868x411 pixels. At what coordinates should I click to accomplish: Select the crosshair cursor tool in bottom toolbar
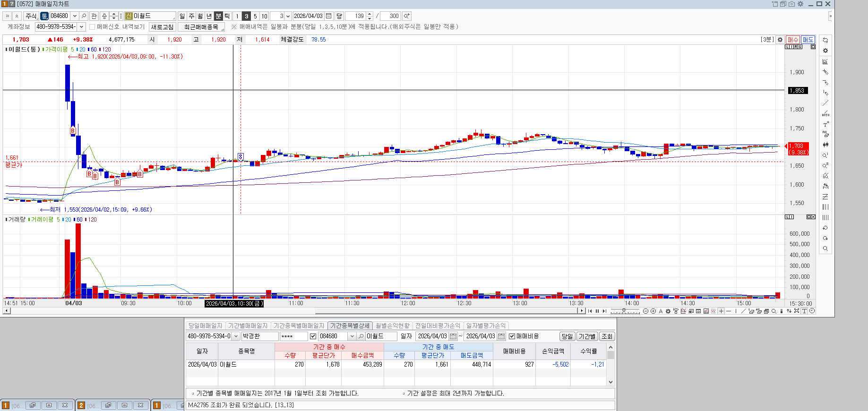pos(721,311)
